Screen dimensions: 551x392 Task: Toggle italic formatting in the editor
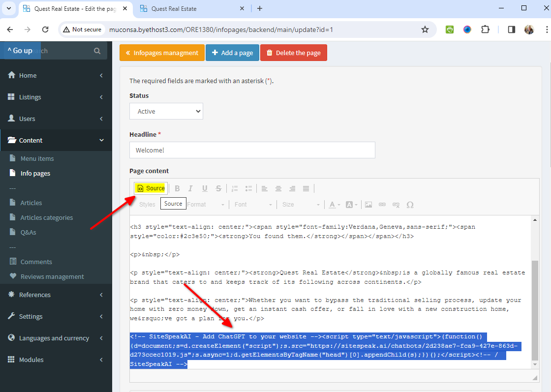(x=191, y=188)
